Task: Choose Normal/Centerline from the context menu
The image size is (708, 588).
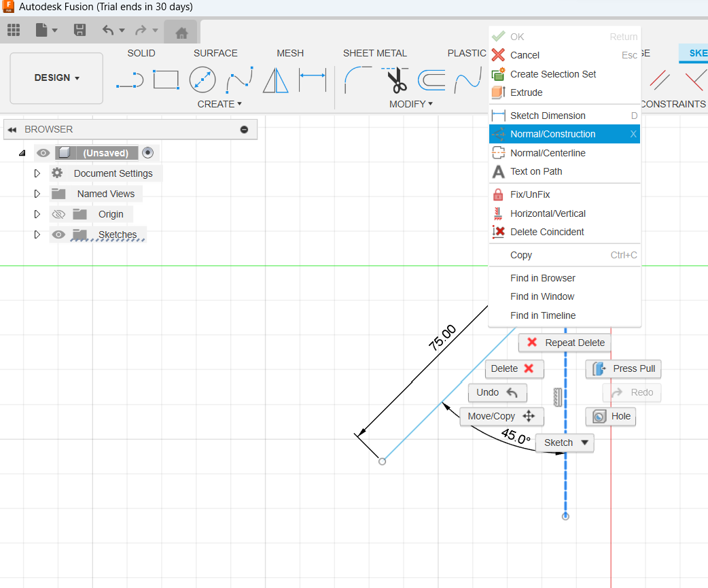Action: click(x=565, y=153)
